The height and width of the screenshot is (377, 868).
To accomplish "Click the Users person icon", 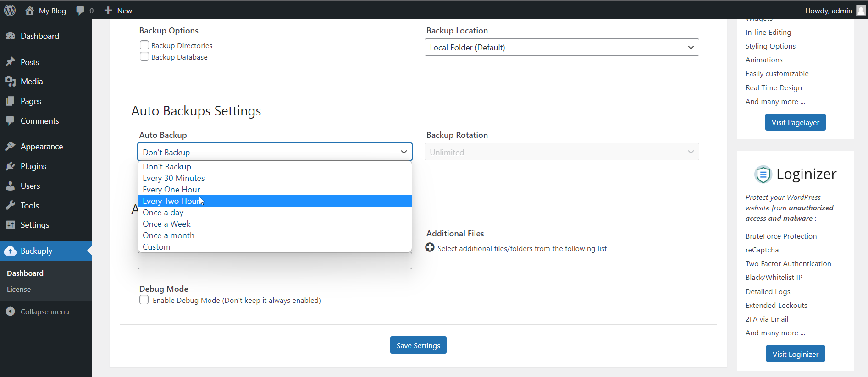I will click(x=11, y=186).
